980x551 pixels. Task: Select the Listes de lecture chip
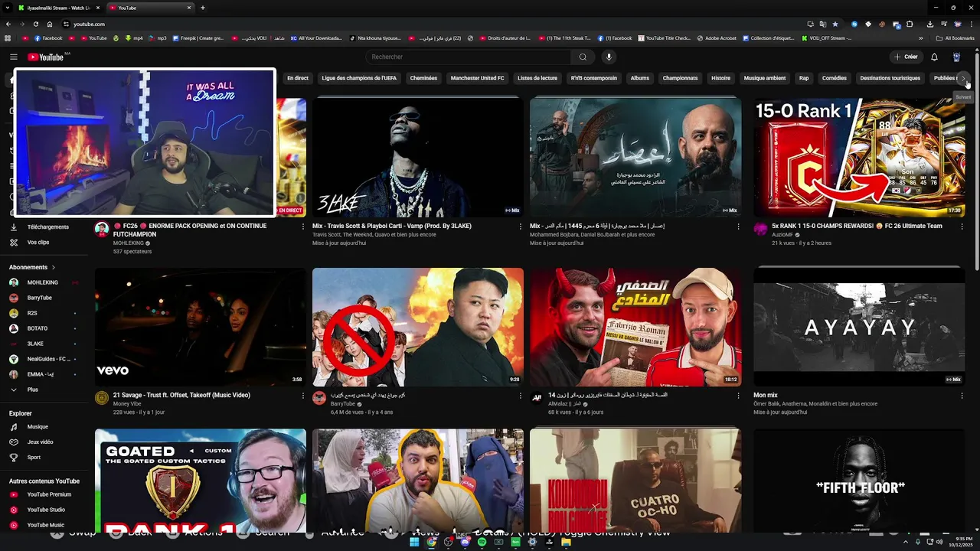coord(537,78)
